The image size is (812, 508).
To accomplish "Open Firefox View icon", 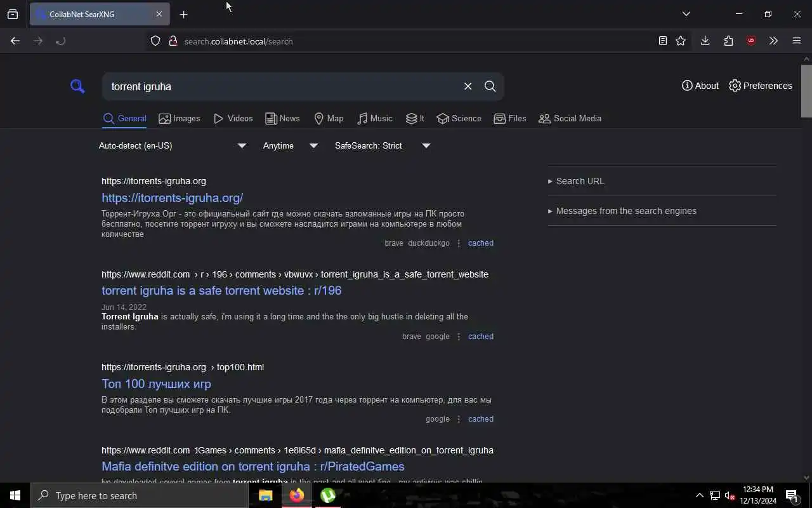I will coord(13,14).
